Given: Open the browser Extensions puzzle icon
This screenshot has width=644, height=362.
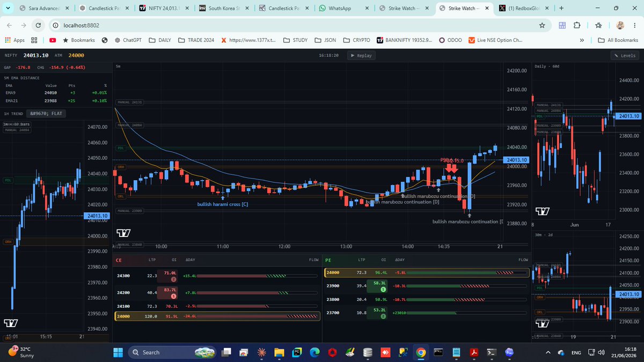Looking at the screenshot, I should coord(576,25).
